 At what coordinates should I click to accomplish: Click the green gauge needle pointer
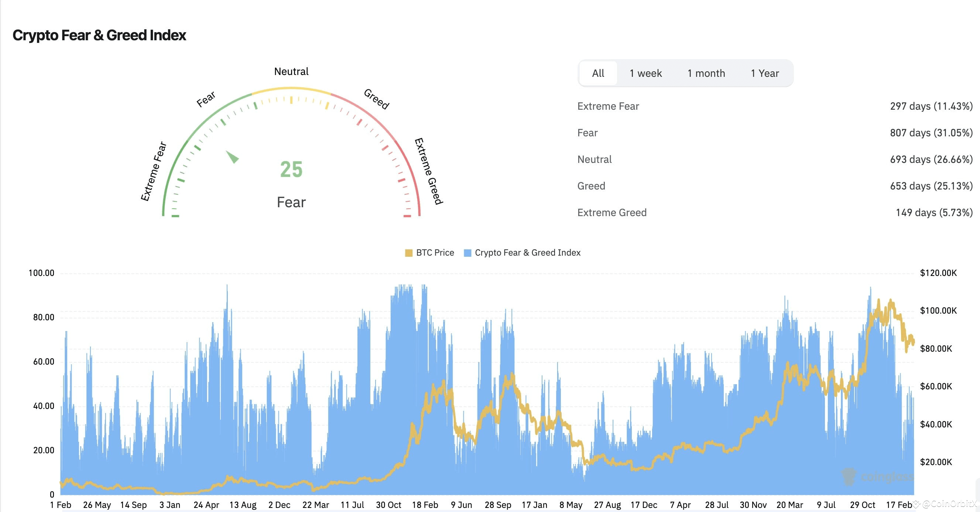[233, 157]
